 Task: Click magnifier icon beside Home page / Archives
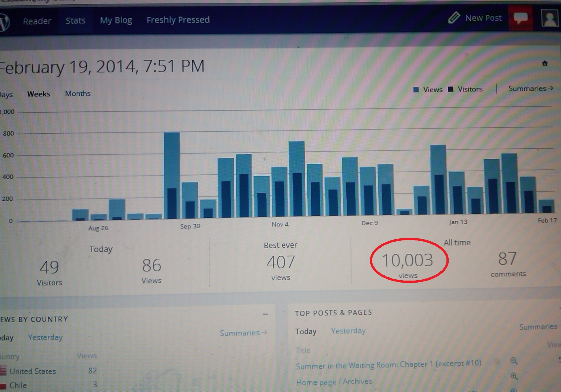[514, 376]
